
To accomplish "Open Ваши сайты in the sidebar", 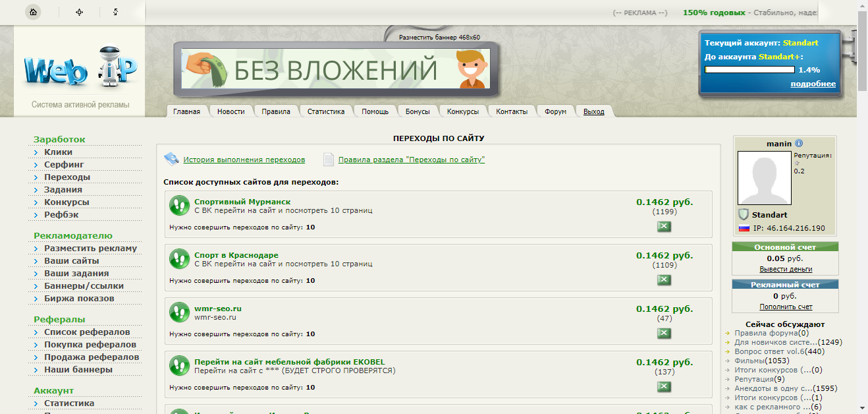I will (x=72, y=260).
